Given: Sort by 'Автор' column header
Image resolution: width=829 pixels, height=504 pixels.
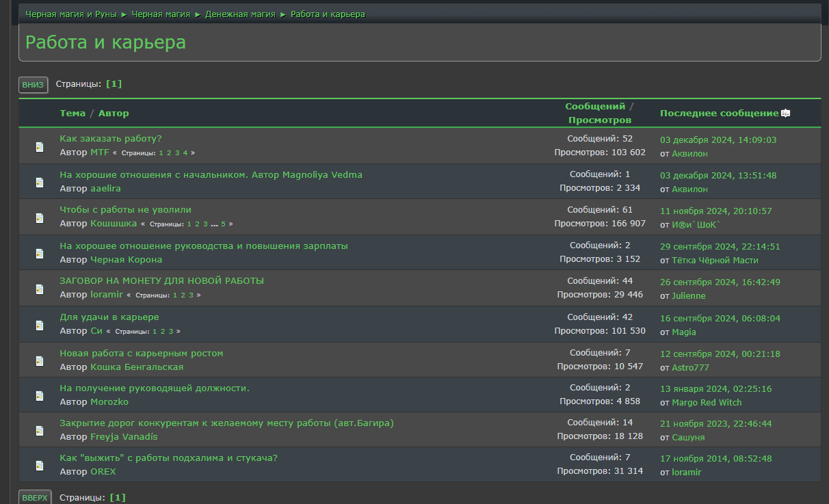Looking at the screenshot, I should coord(114,114).
